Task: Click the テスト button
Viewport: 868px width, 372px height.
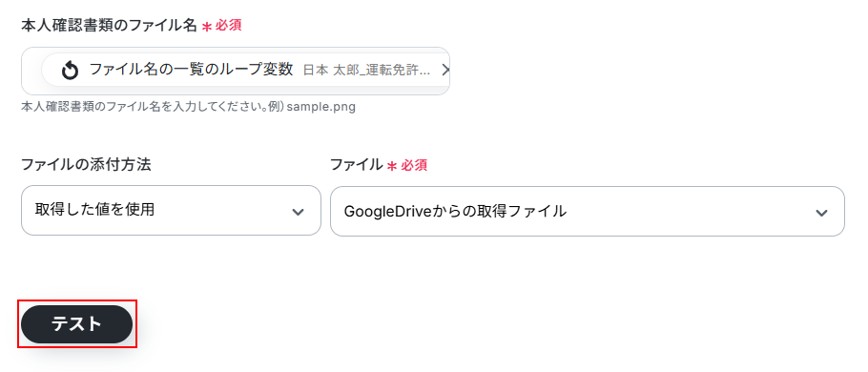Action: pos(77,324)
